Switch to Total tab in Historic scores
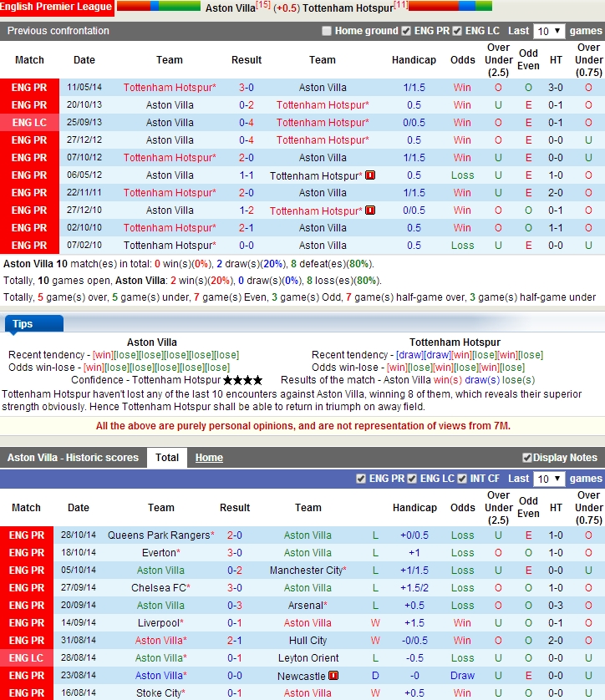 point(167,458)
